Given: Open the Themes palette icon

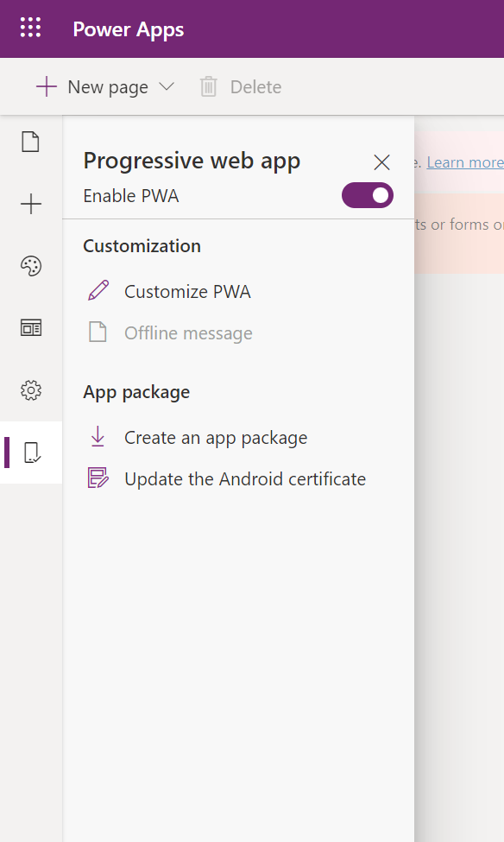Looking at the screenshot, I should click(30, 266).
